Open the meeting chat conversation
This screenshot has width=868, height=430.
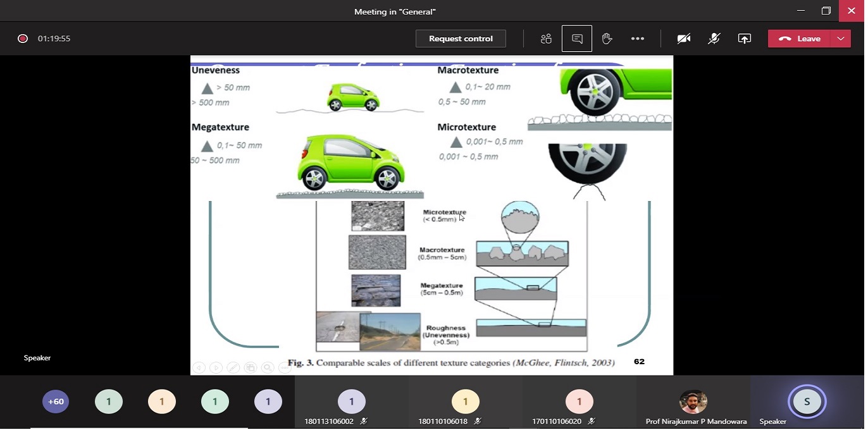tap(577, 39)
